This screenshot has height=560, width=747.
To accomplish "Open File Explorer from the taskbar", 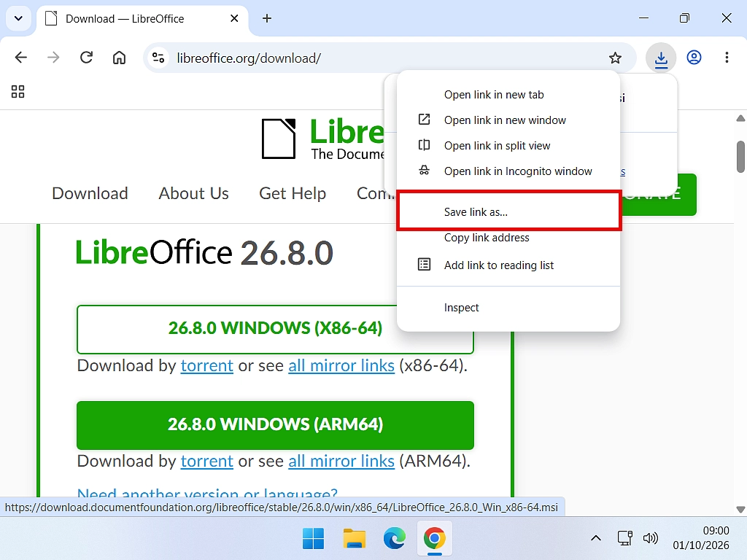I will click(354, 539).
